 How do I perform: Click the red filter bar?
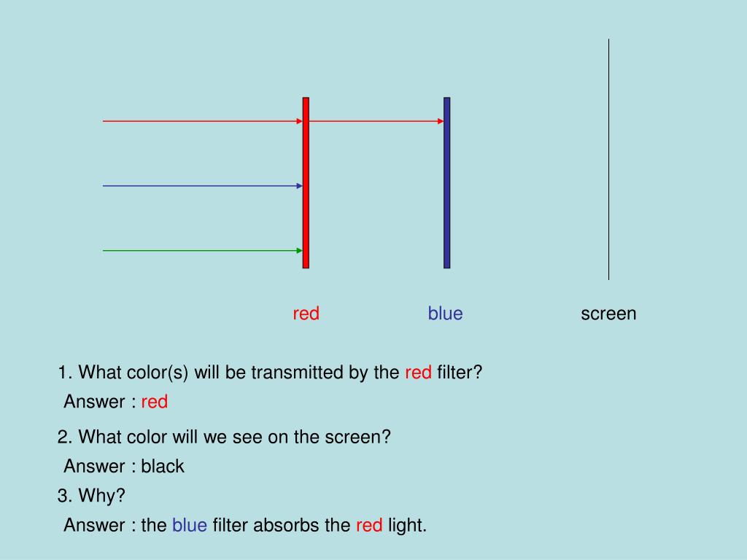(306, 183)
